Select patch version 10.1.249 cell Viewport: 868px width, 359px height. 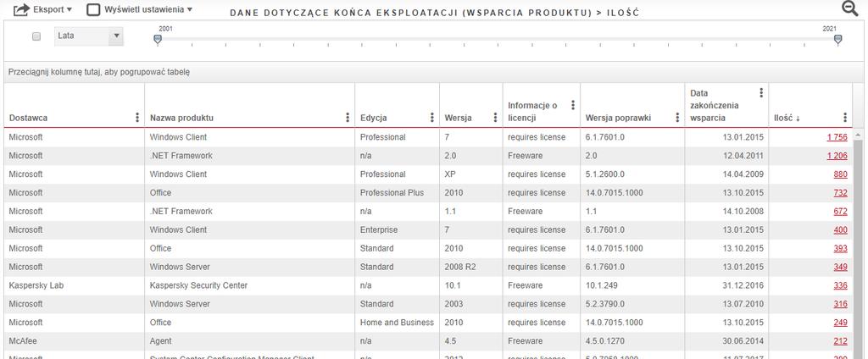coord(632,285)
